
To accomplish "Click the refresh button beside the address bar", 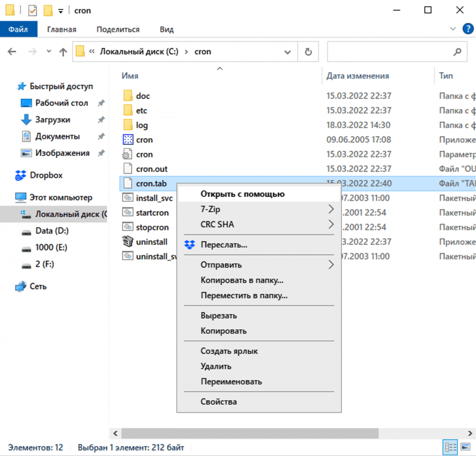I will click(x=309, y=52).
